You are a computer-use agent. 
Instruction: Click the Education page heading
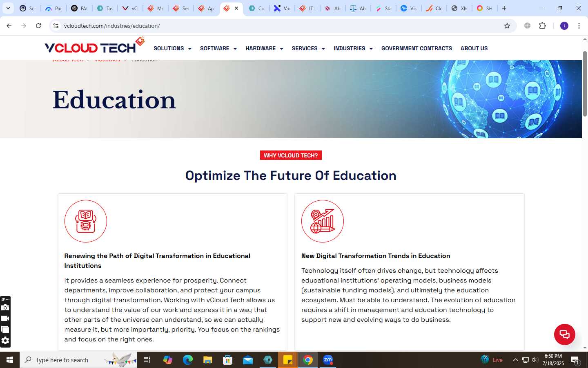114,100
